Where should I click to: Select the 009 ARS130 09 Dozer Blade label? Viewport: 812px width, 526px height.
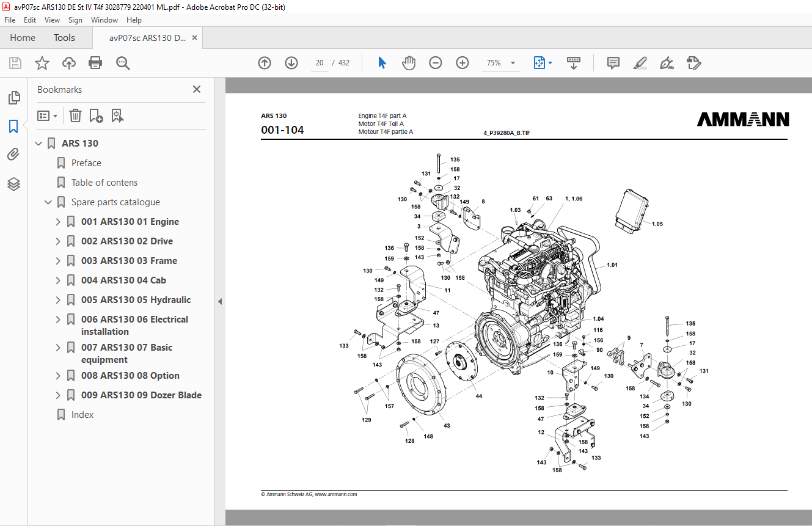pyautogui.click(x=141, y=395)
